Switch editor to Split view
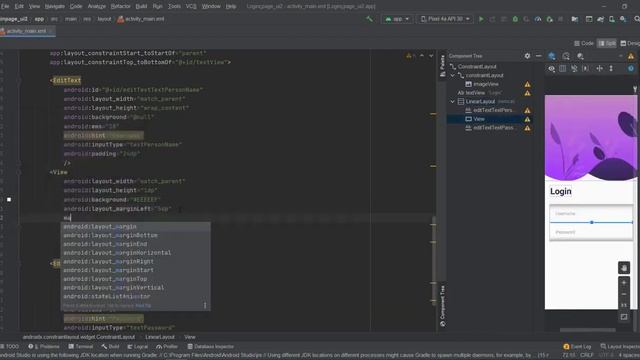This screenshot has width=640, height=360. tap(607, 43)
